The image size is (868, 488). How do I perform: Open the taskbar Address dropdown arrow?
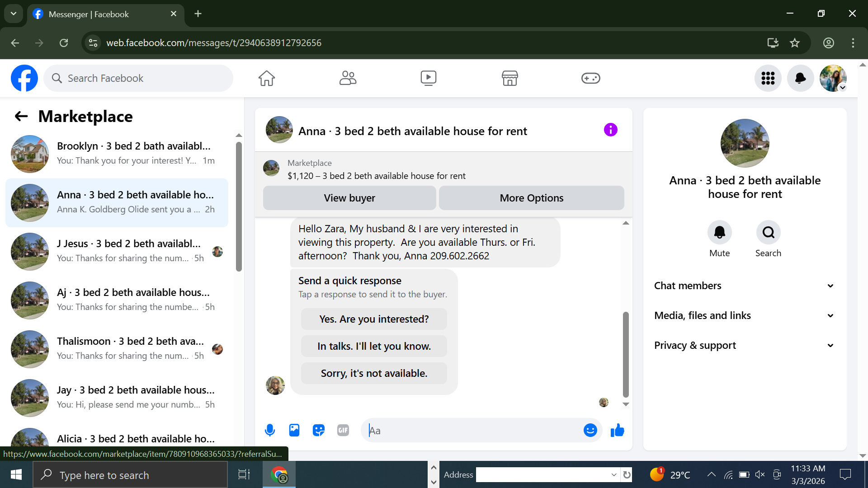[x=614, y=474]
